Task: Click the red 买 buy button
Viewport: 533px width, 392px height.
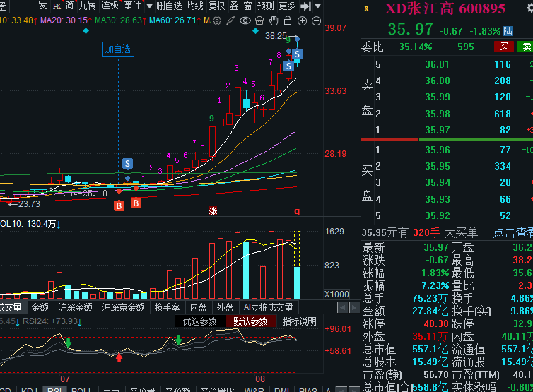Action: pos(504,47)
